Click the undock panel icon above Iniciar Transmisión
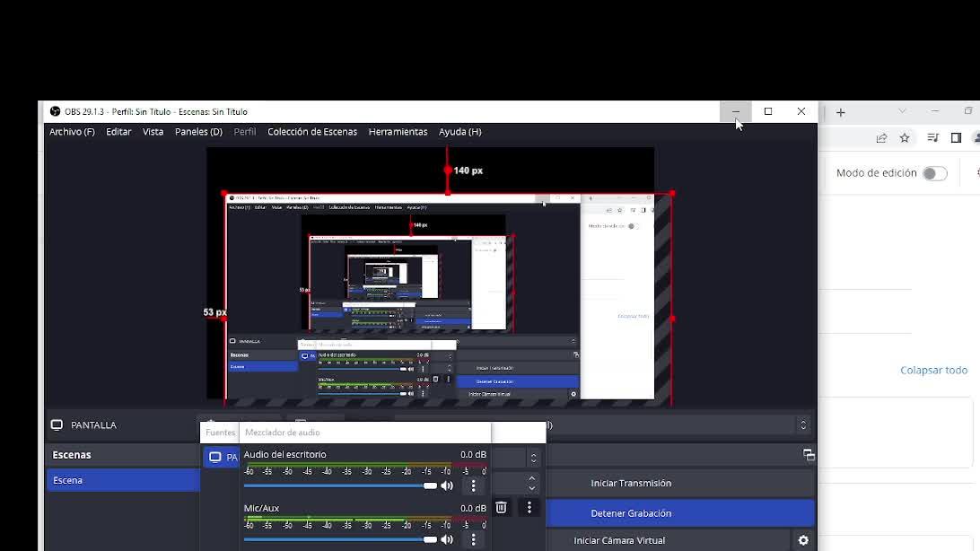Image resolution: width=980 pixels, height=551 pixels. tap(809, 455)
